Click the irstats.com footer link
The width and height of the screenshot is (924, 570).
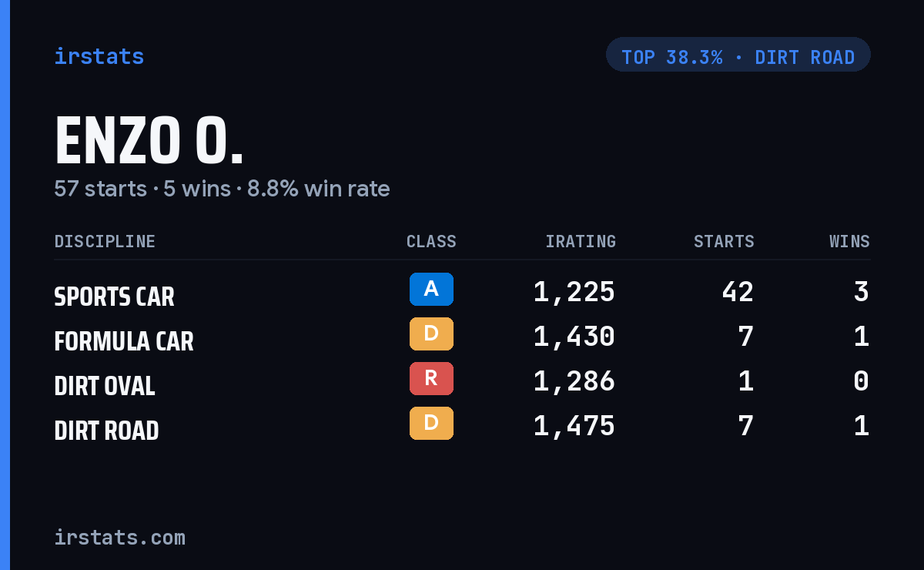pyautogui.click(x=120, y=537)
